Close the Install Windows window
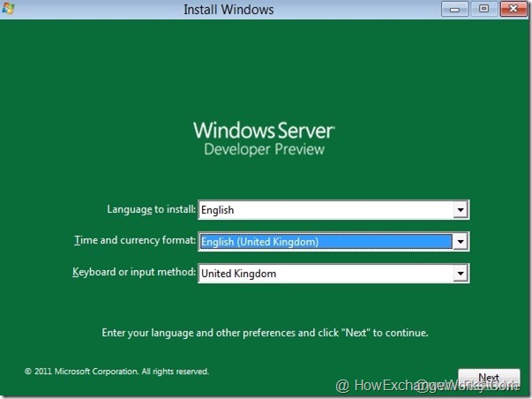Screen dimensions: 532x399 [x=513, y=9]
